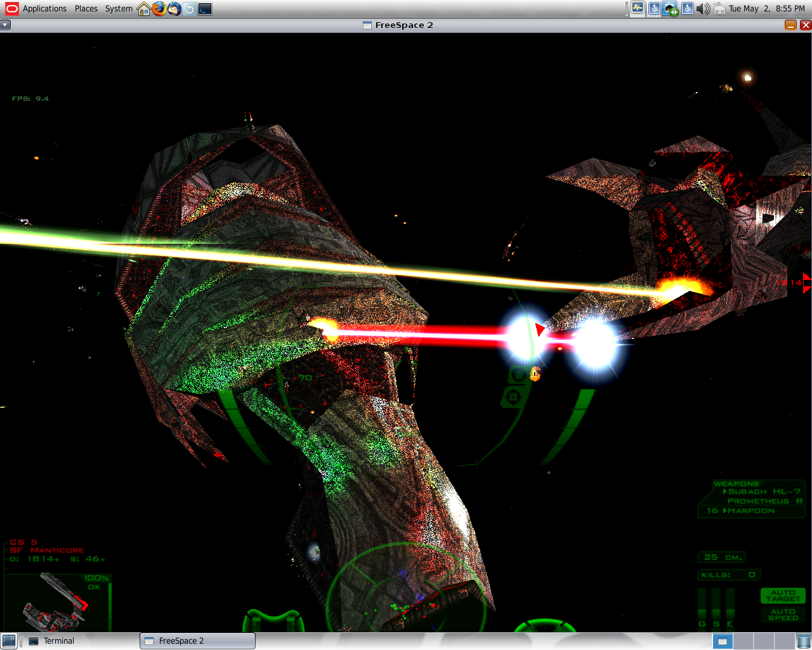Open the window menu arrow at title bar left

click(x=5, y=25)
